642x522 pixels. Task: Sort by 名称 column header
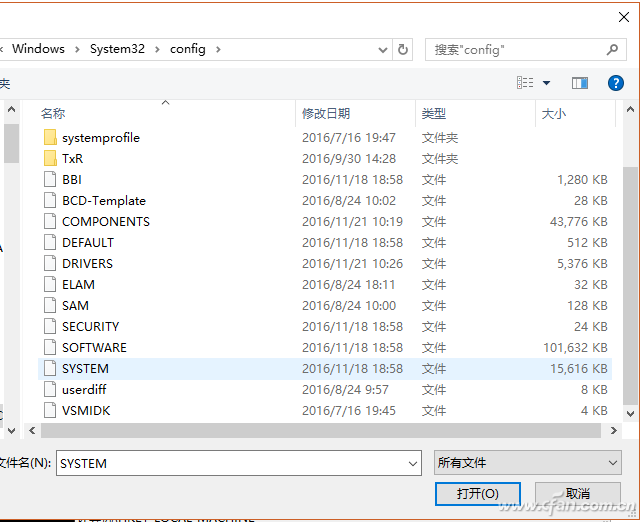[53, 113]
